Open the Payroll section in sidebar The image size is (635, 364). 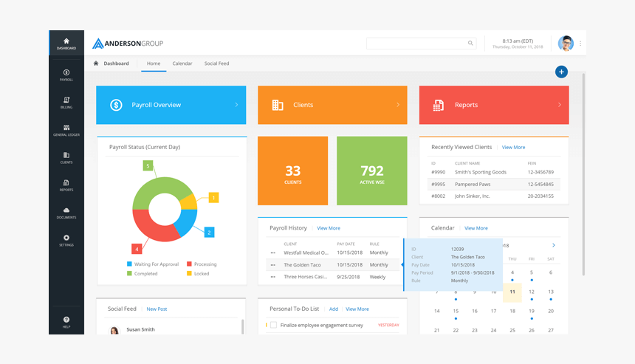[x=66, y=75]
